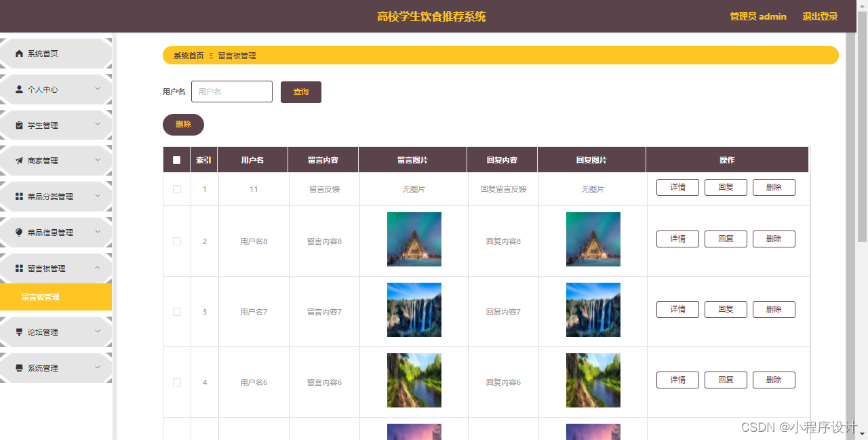Click the clipboard icon beside 学生管理
The image size is (868, 440).
[x=19, y=125]
